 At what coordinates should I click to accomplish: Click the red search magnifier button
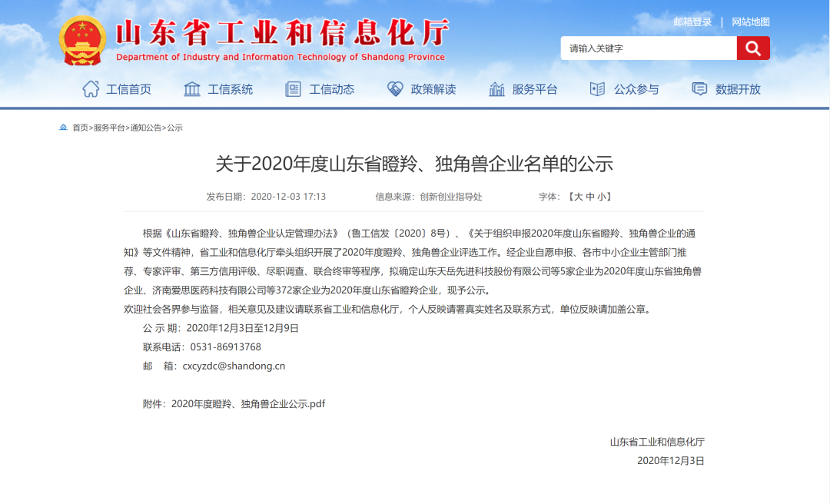[x=752, y=48]
